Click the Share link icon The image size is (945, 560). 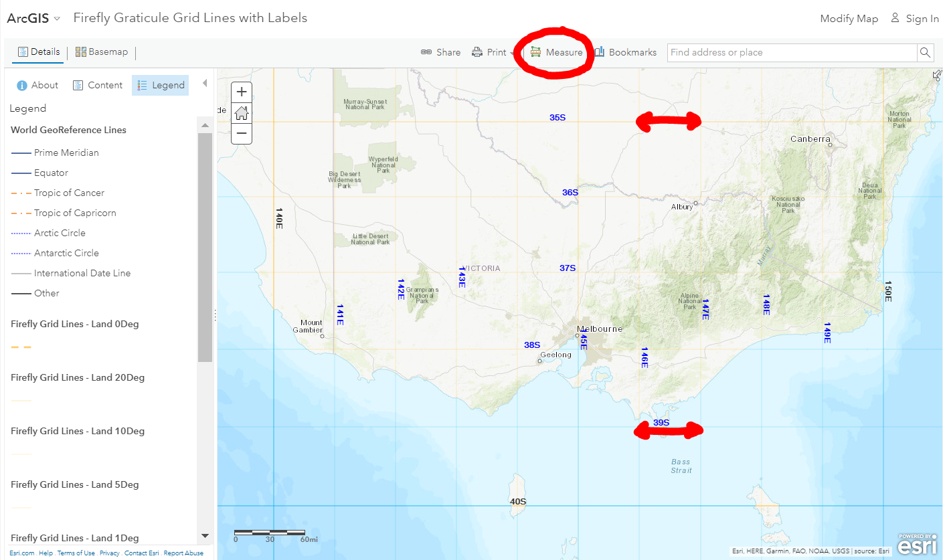point(426,52)
